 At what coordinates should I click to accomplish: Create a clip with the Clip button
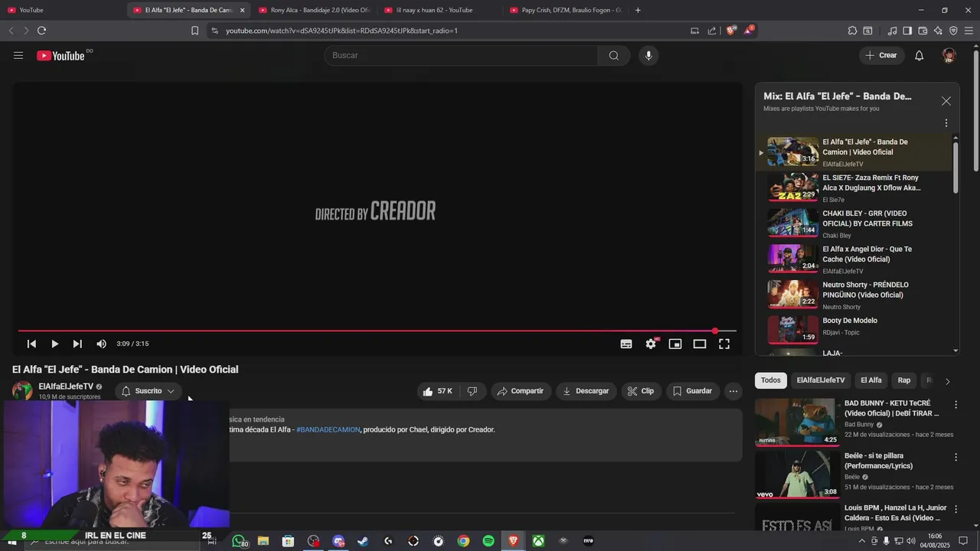[x=641, y=391]
